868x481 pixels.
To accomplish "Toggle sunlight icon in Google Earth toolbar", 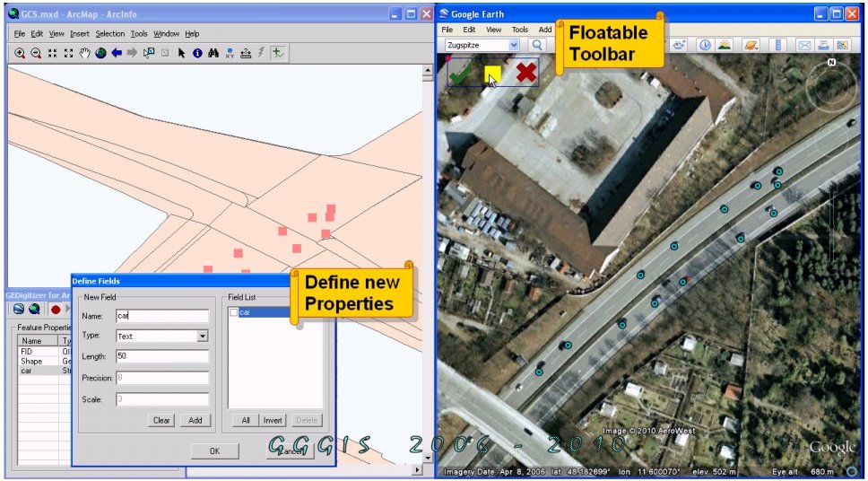I will coord(724,45).
